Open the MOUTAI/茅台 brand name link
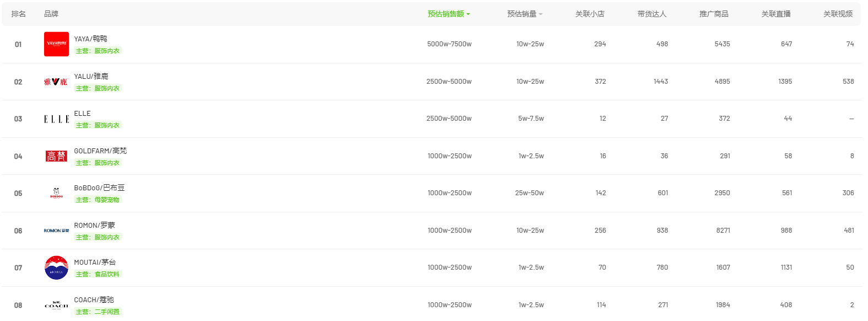 95,262
